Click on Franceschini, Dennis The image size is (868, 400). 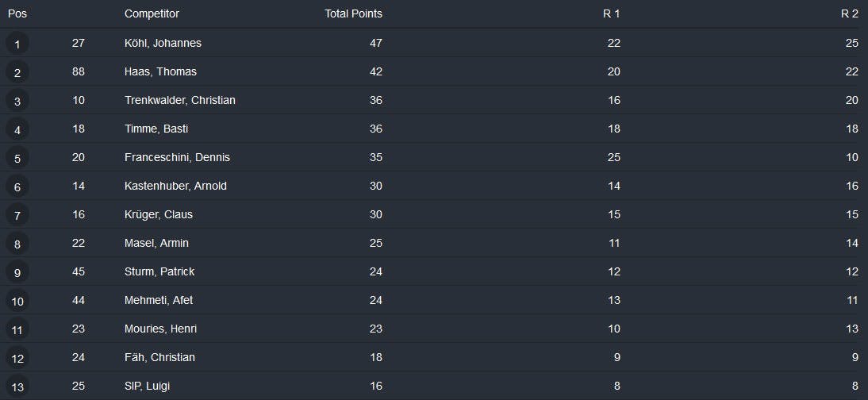click(177, 157)
